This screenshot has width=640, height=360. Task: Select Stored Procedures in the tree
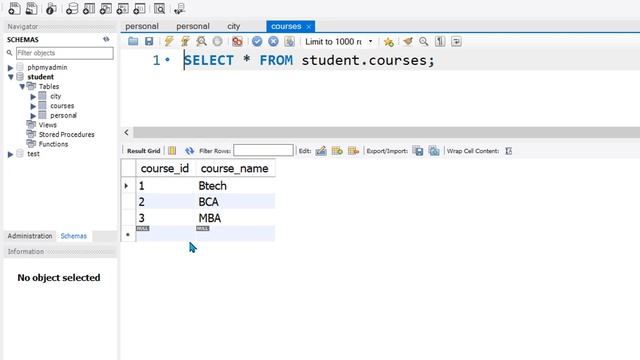point(67,134)
